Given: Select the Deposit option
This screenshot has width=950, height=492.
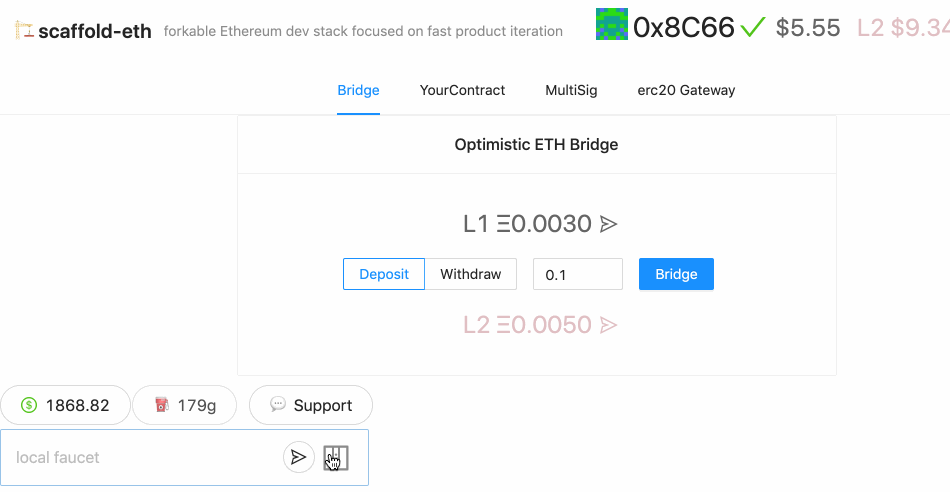Looking at the screenshot, I should [384, 274].
